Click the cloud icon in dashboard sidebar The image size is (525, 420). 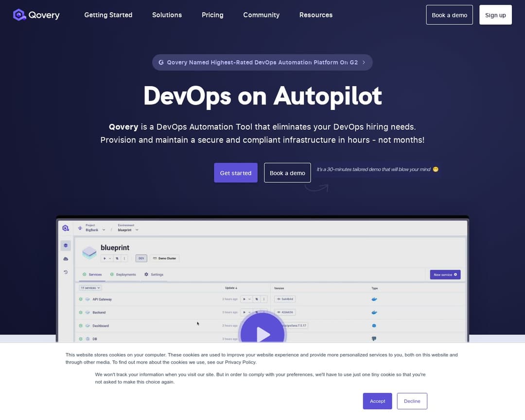[x=66, y=259]
